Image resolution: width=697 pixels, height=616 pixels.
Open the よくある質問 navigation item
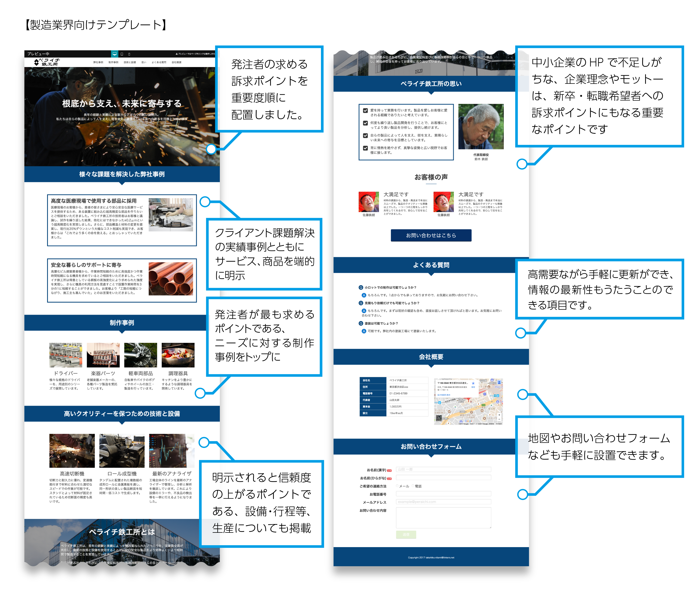(159, 62)
